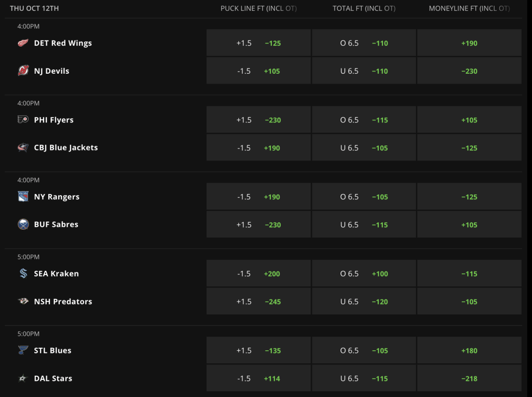
Task: Select NJ Devils -1.5 puck line +105
Action: pyautogui.click(x=259, y=71)
